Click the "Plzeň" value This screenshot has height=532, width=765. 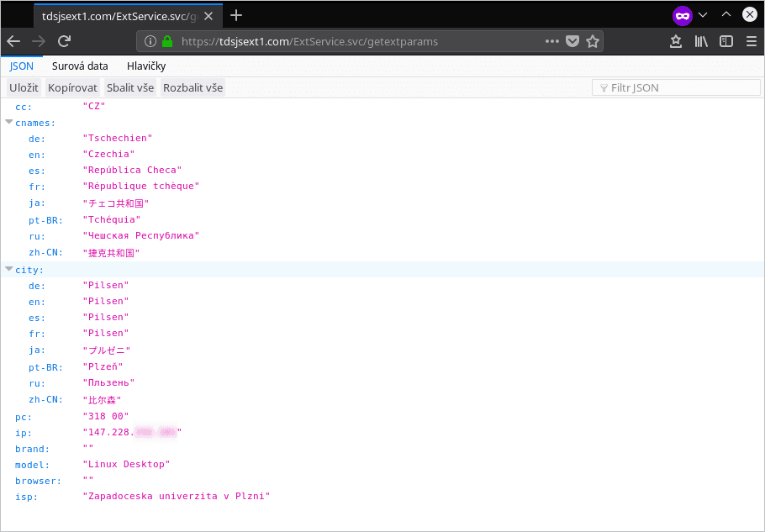[103, 366]
